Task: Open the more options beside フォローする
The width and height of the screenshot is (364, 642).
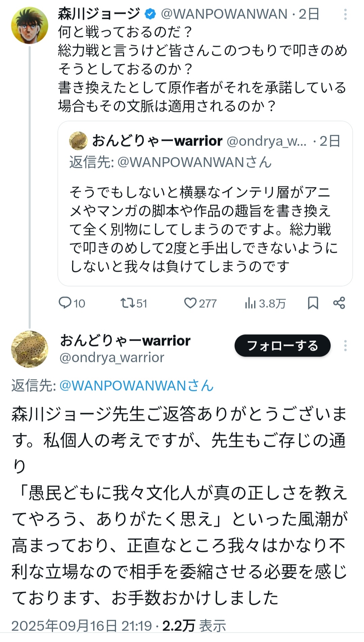Action: point(345,345)
